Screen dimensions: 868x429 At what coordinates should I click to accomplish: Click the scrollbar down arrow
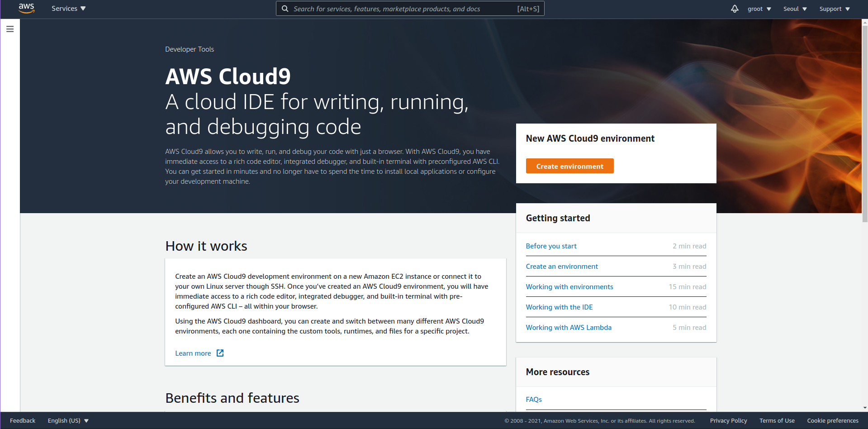[x=865, y=408]
